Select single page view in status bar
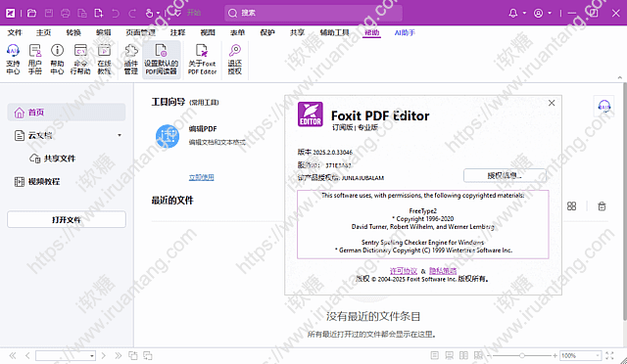The image size is (627, 364). [x=435, y=355]
